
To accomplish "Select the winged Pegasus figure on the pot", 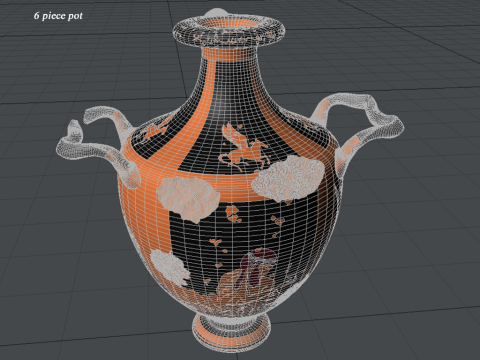I will [x=244, y=147].
